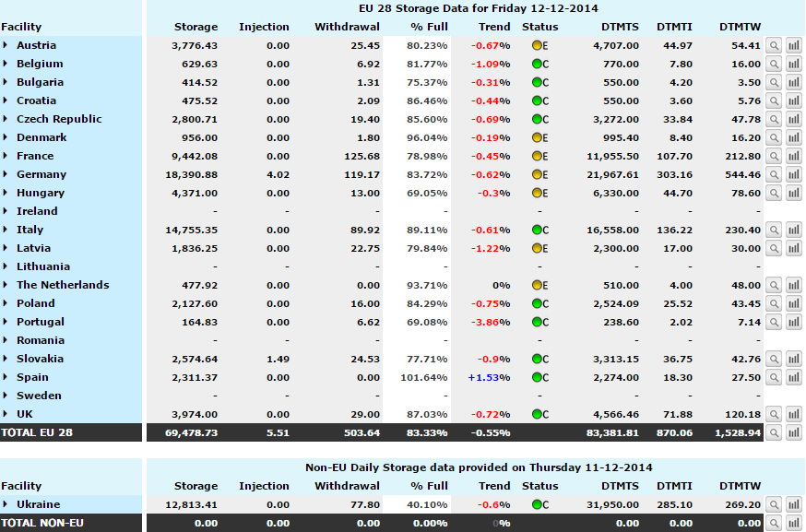Open chart icon in TOTAL NON-EU row
This screenshot has height=532, width=806.
coord(794,524)
